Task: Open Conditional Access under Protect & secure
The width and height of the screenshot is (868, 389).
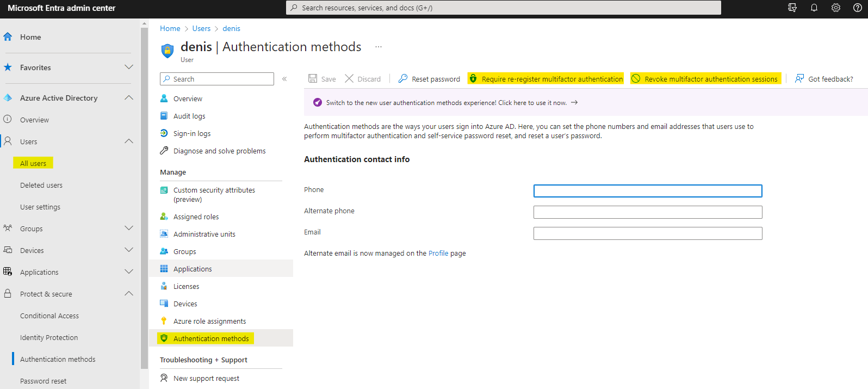Action: (49, 316)
